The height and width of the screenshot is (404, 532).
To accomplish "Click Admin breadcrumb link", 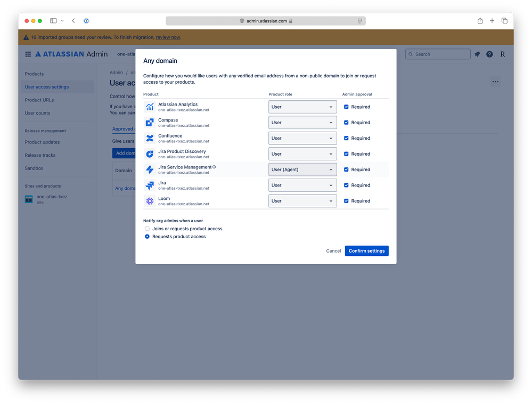I will pos(116,72).
